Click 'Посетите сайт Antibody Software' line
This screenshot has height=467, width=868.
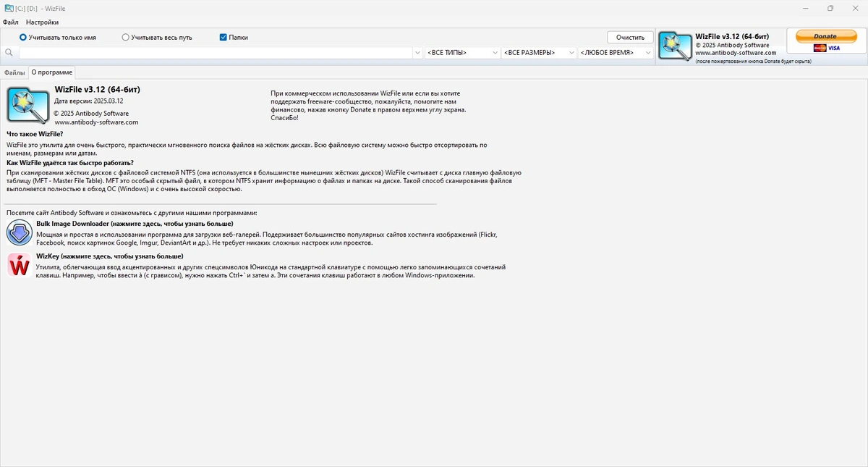[x=132, y=213]
